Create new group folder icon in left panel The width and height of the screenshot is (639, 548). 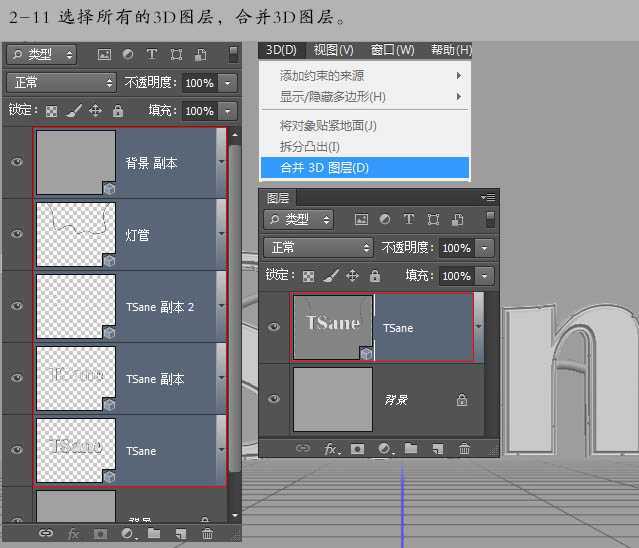pyautogui.click(x=154, y=533)
